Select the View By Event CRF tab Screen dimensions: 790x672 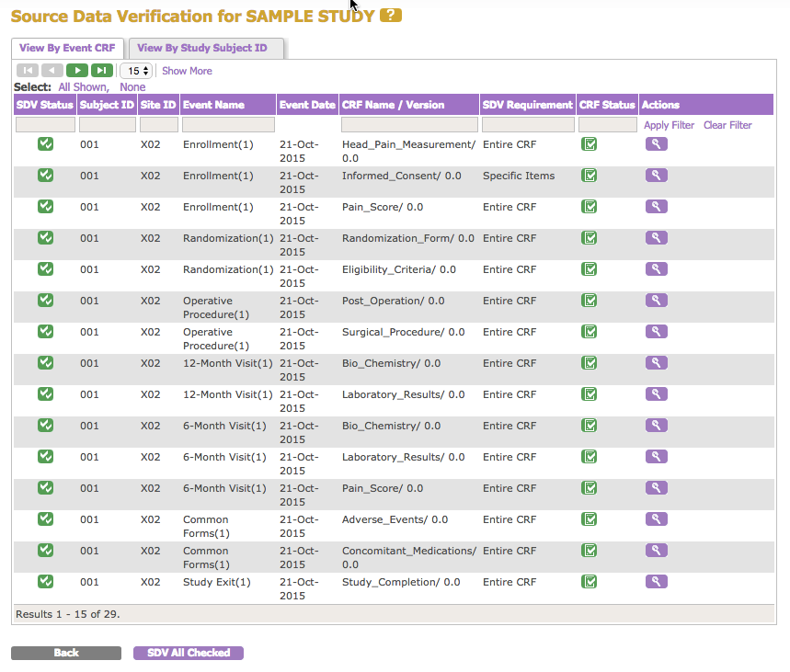coord(67,48)
